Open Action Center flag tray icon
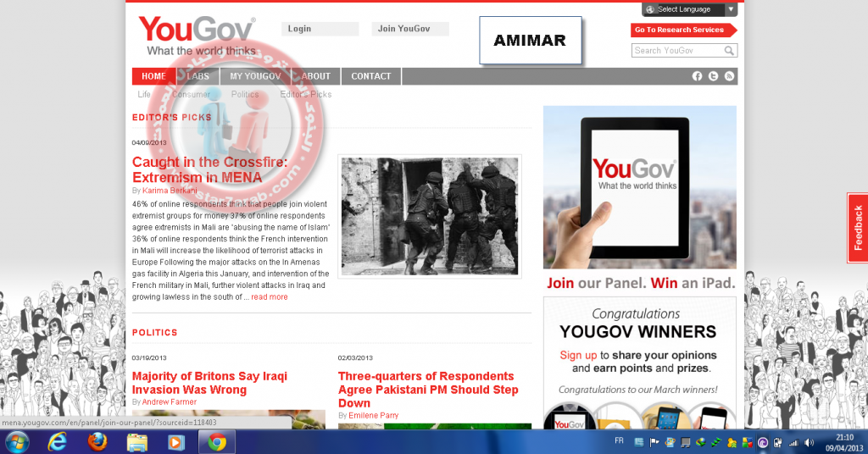The image size is (868, 454). pos(654,442)
